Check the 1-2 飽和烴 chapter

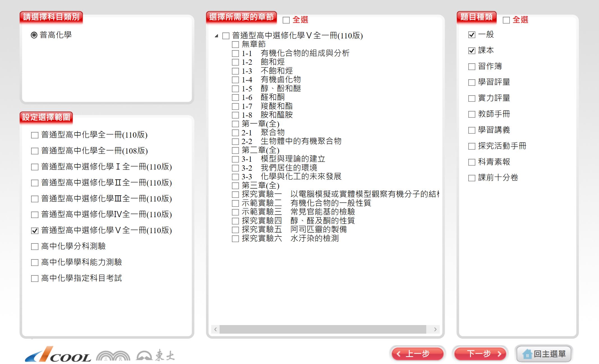(235, 62)
